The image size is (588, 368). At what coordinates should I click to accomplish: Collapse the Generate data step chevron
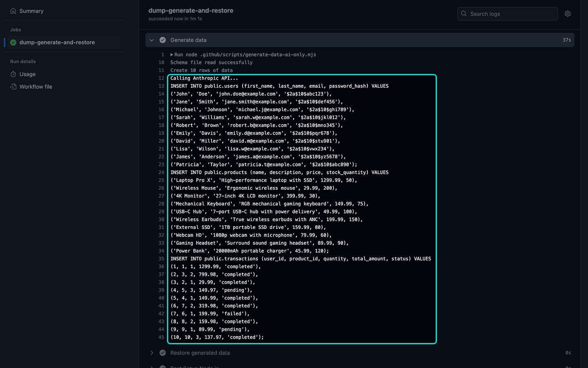click(x=152, y=40)
